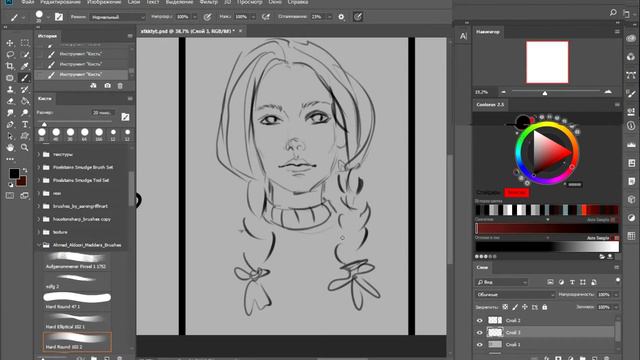This screenshot has width=640, height=360.
Task: Select the Eyedropper tool
Action: 24,66
